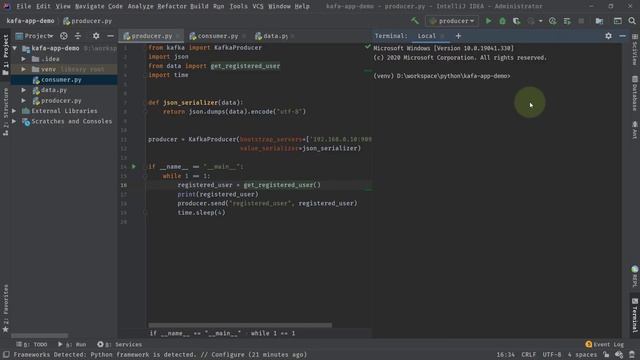Screen dimensions: 640x360
Task: Click the UTF-8 encoding indicator
Action: [552, 355]
